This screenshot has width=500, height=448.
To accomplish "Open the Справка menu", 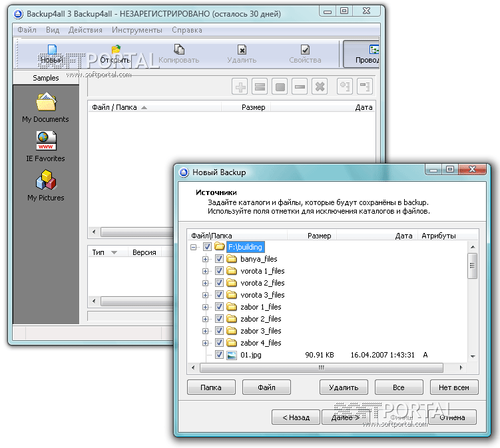I will click(x=187, y=30).
